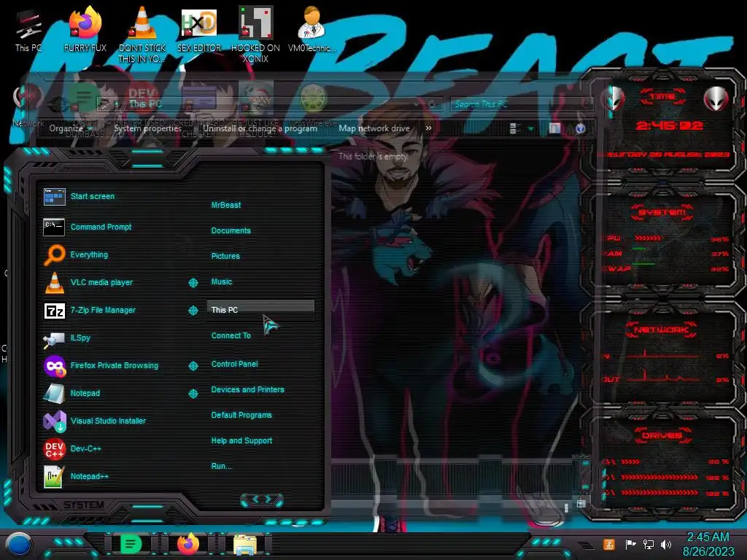Open Pictures from start menu
This screenshot has height=560, width=747.
click(225, 256)
